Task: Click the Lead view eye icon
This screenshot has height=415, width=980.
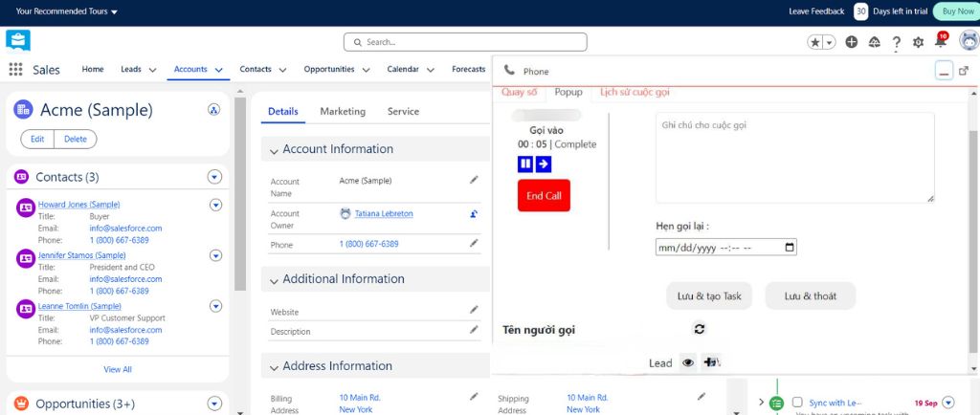Action: [x=688, y=362]
